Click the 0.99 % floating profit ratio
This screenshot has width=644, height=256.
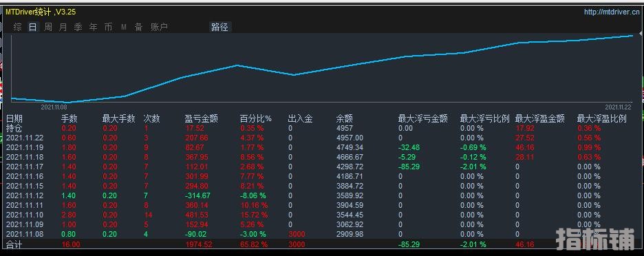click(x=589, y=147)
